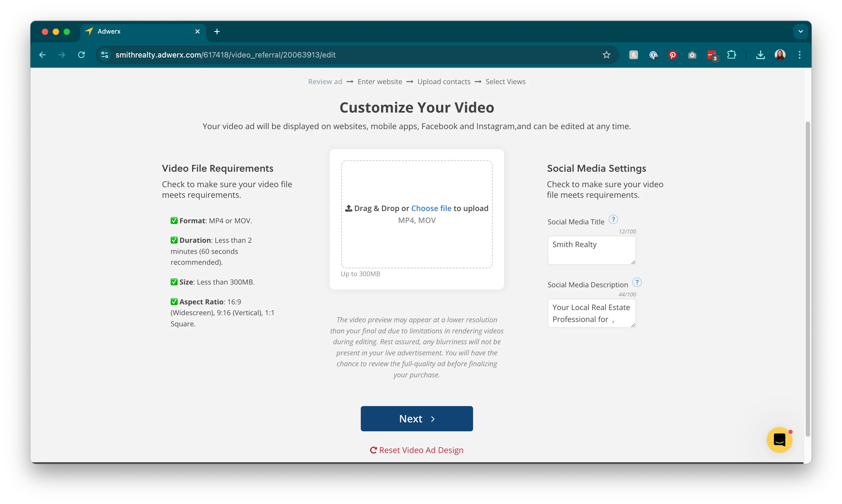Expand the tab search dropdown arrow

click(x=800, y=31)
